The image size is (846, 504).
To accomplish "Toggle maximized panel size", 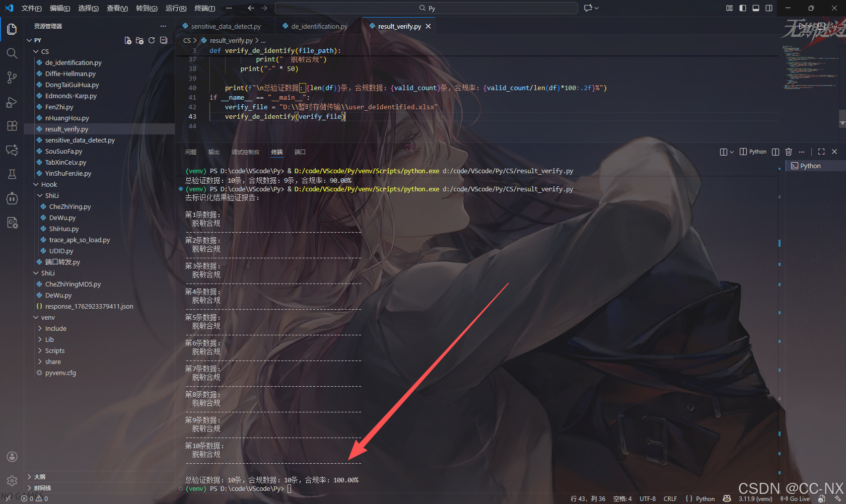I will (x=821, y=152).
